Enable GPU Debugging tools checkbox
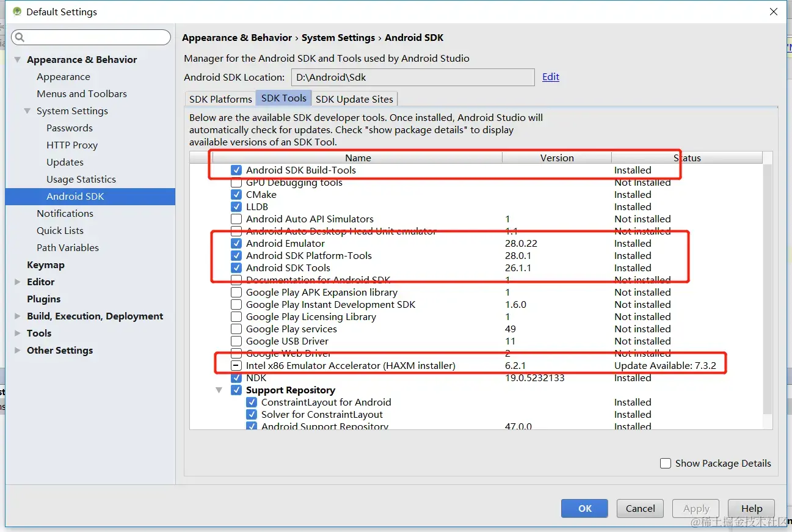Screen dimensions: 792x532 [x=236, y=183]
